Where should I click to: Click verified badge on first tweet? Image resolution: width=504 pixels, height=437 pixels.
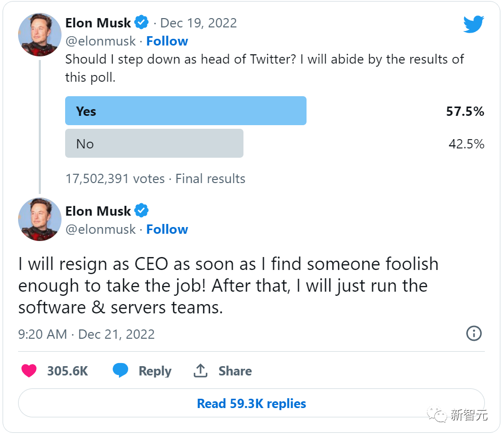coord(142,23)
